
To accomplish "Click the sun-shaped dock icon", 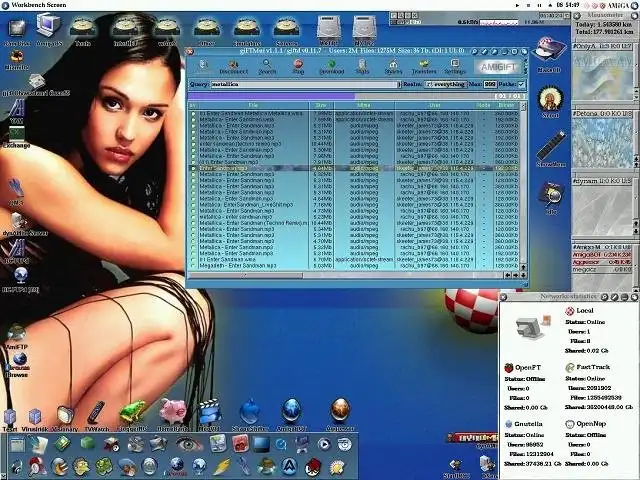I will click(x=337, y=467).
